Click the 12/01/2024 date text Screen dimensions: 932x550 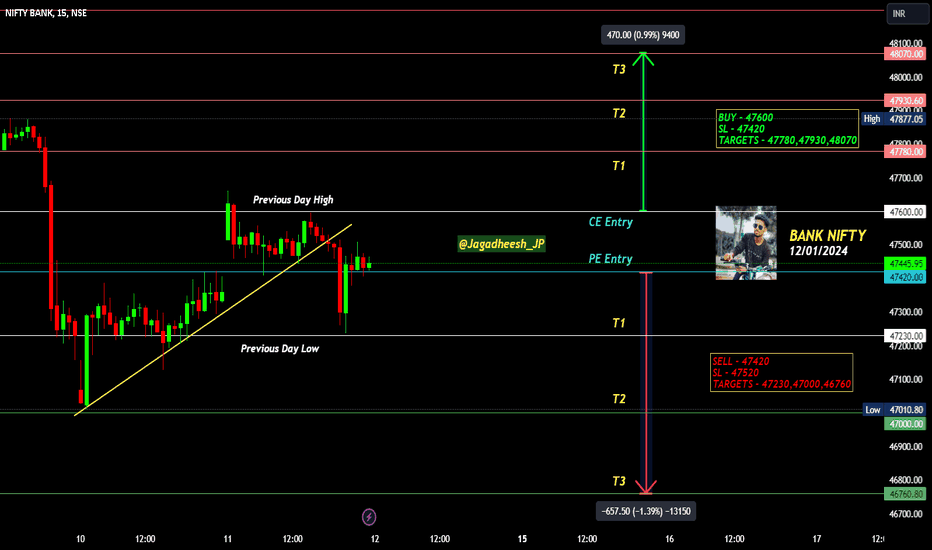pos(818,251)
